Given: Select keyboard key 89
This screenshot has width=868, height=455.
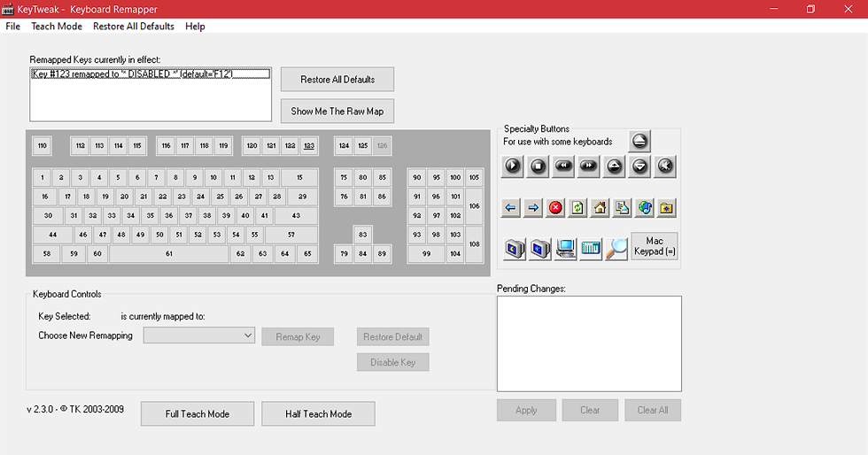Looking at the screenshot, I should (382, 253).
